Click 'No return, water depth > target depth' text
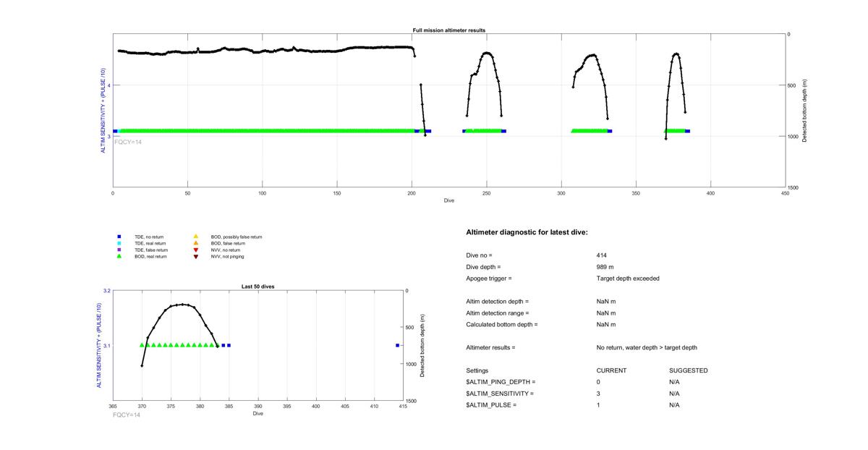This screenshot has width=868, height=450. (647, 348)
